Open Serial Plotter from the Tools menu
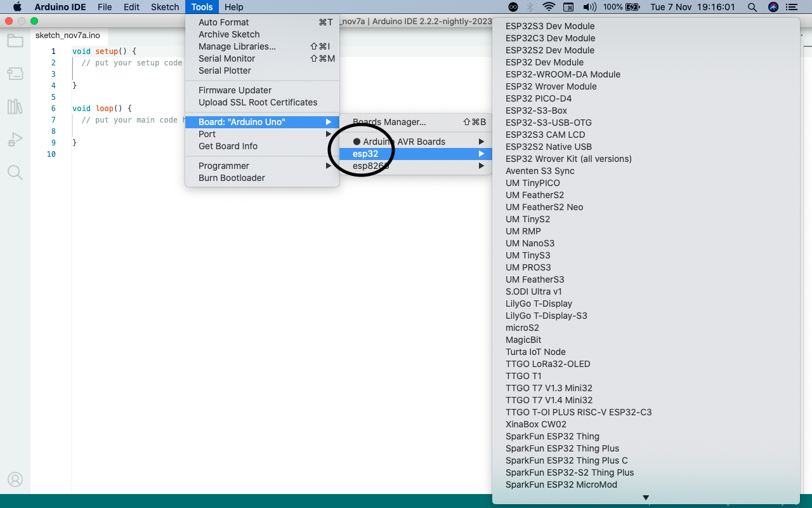The image size is (812, 508). click(x=262, y=70)
